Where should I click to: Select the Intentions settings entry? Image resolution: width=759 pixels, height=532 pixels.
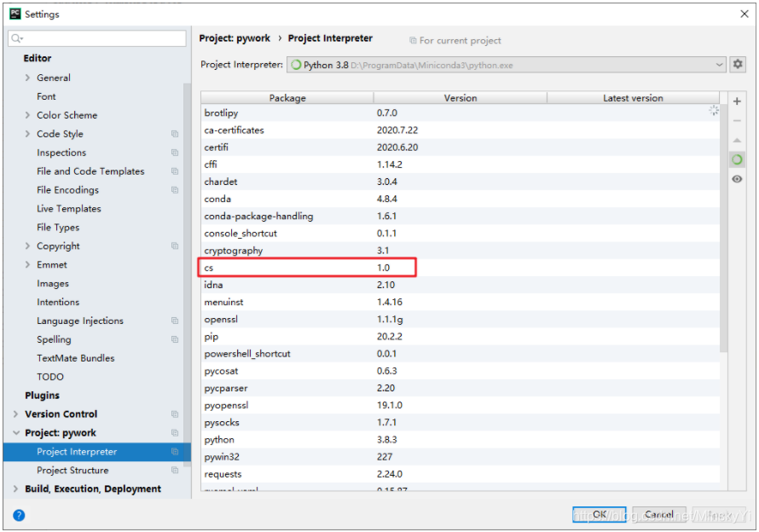(58, 302)
